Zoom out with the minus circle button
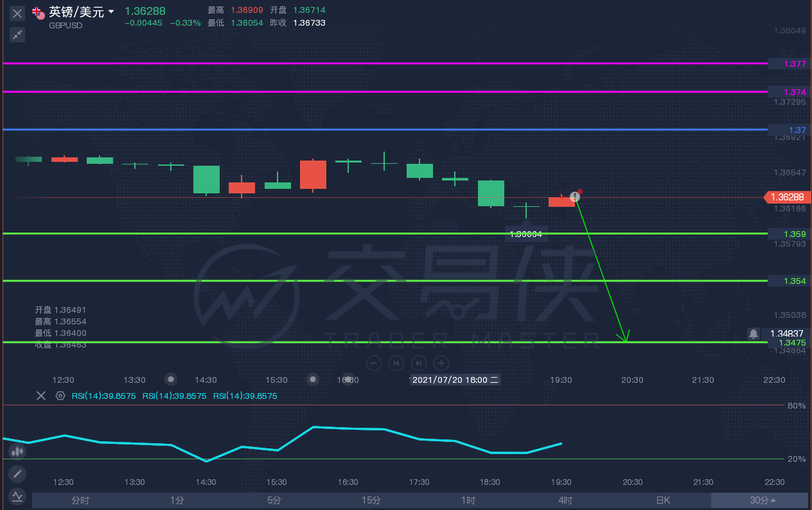Viewport: 812px width, 510px height. (x=374, y=363)
